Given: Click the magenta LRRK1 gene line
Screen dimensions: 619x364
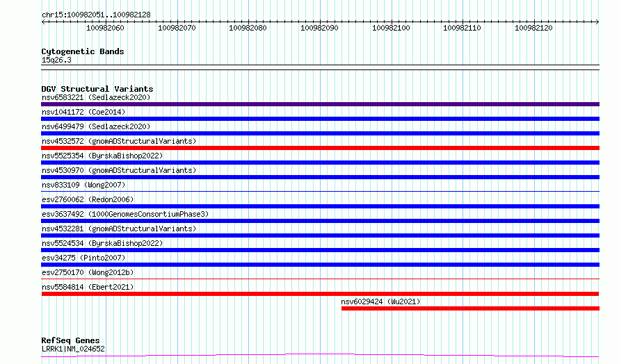Looking at the screenshot, I should coord(320,356).
